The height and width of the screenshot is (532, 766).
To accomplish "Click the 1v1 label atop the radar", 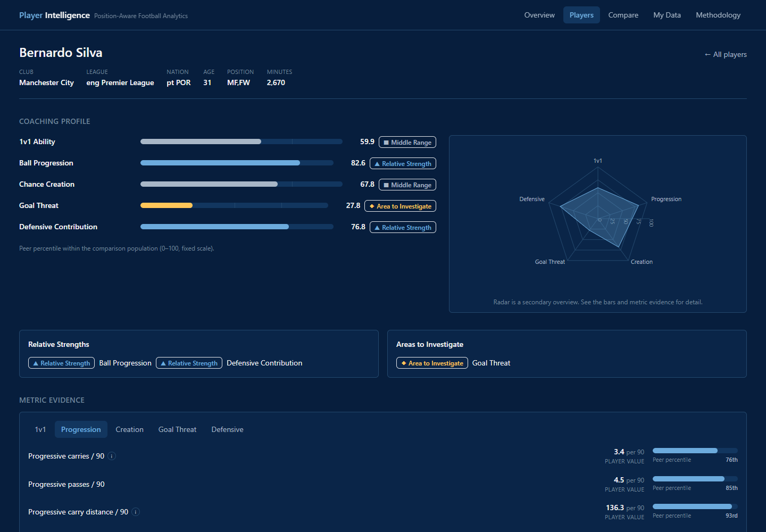I will (x=598, y=161).
